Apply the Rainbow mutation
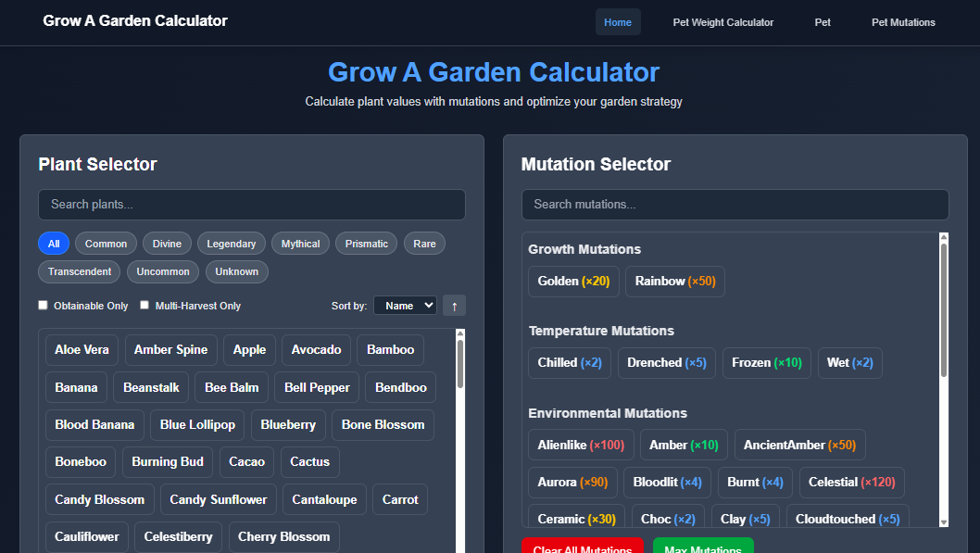The width and height of the screenshot is (980, 553). pyautogui.click(x=674, y=281)
